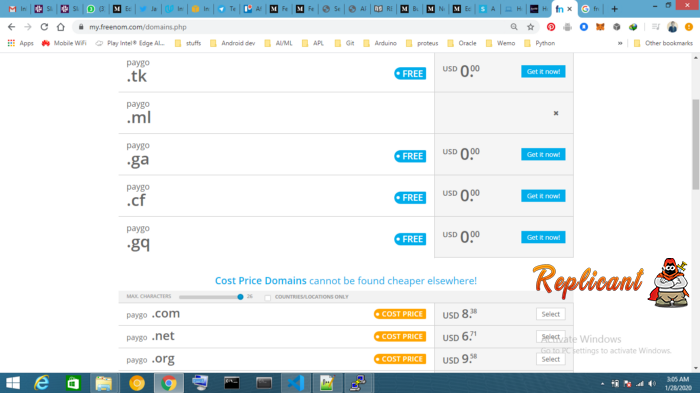Switch to the Google search tab
700x393 pixels.
tap(592, 9)
